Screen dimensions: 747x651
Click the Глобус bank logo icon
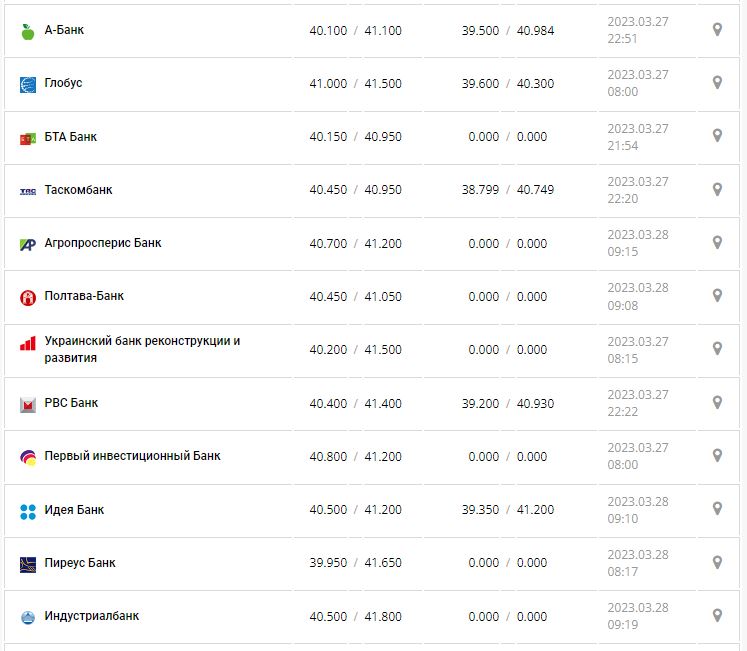click(x=28, y=84)
